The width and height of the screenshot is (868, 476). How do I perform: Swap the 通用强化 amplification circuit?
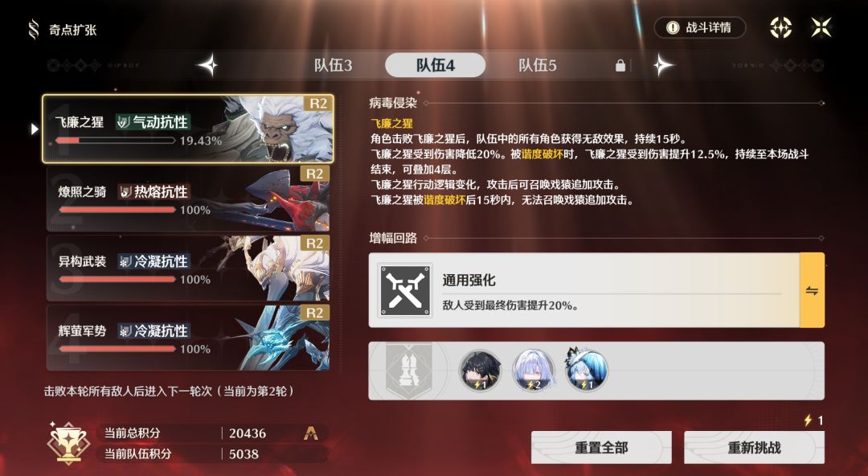pos(812,290)
